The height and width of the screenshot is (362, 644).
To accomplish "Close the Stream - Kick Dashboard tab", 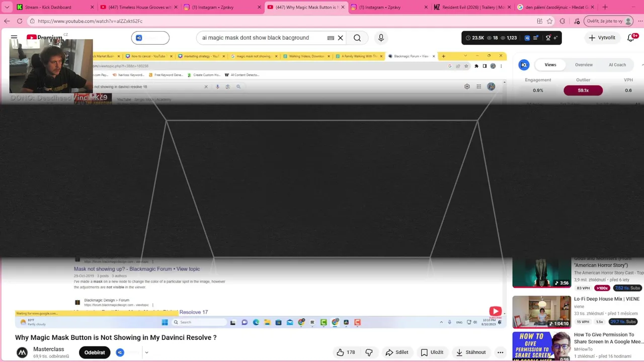I will pos(92,7).
